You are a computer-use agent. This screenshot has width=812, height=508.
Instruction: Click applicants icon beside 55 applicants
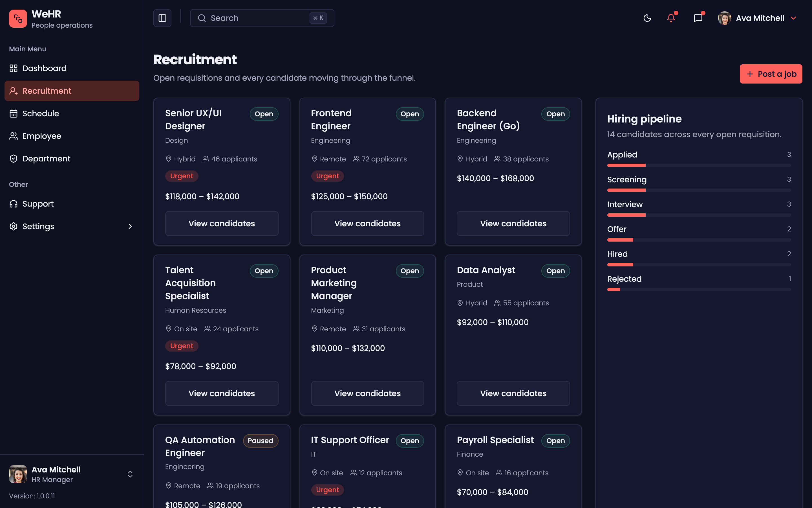[x=497, y=303]
